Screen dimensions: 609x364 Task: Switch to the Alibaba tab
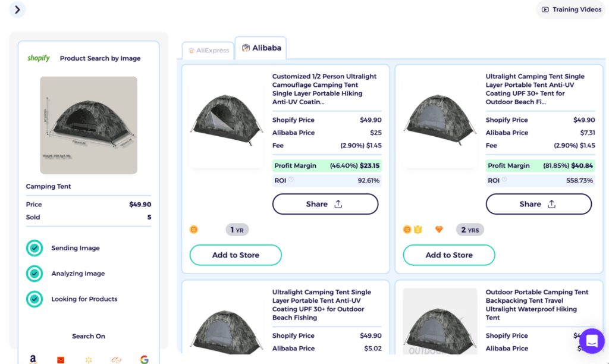[x=260, y=48]
